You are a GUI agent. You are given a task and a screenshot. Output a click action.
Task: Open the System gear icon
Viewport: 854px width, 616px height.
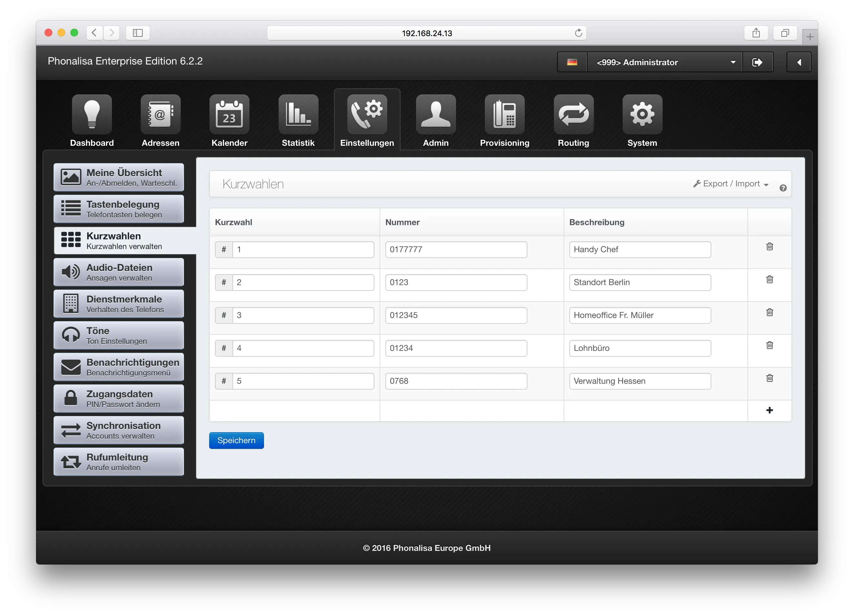coord(642,114)
